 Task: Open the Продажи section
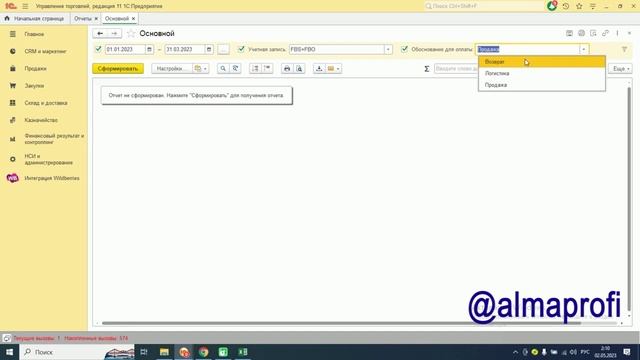point(36,69)
